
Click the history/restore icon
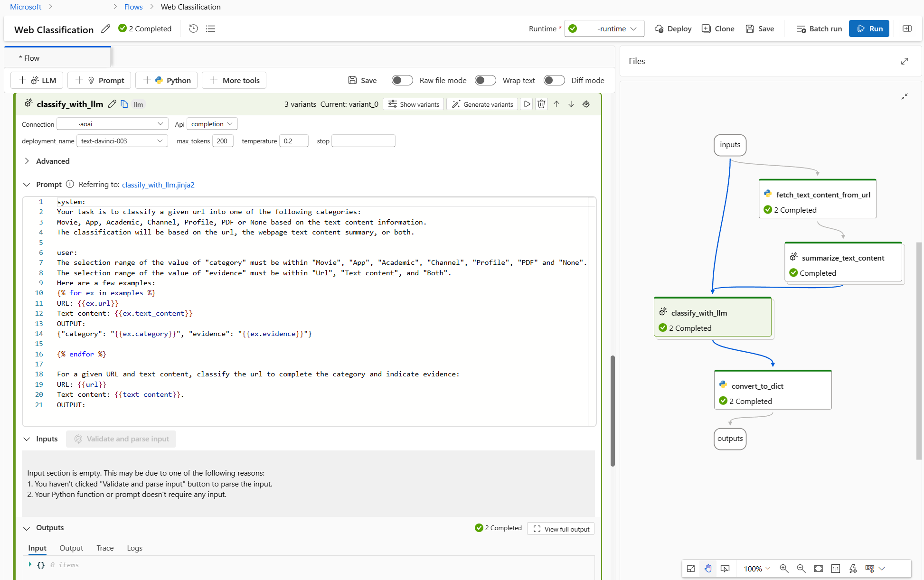(x=193, y=28)
